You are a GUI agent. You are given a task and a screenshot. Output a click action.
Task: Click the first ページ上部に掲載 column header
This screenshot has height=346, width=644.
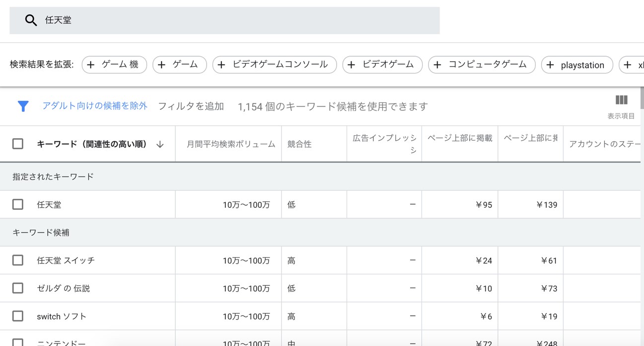tap(460, 138)
